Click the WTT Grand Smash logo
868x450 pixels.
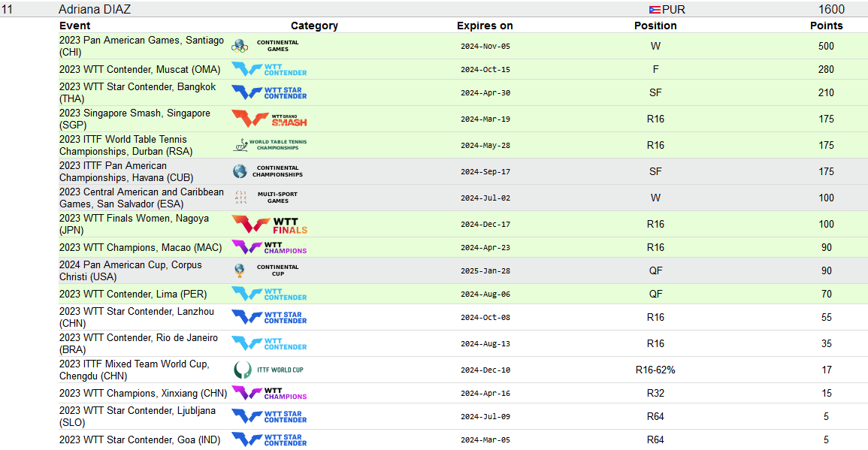pyautogui.click(x=269, y=119)
